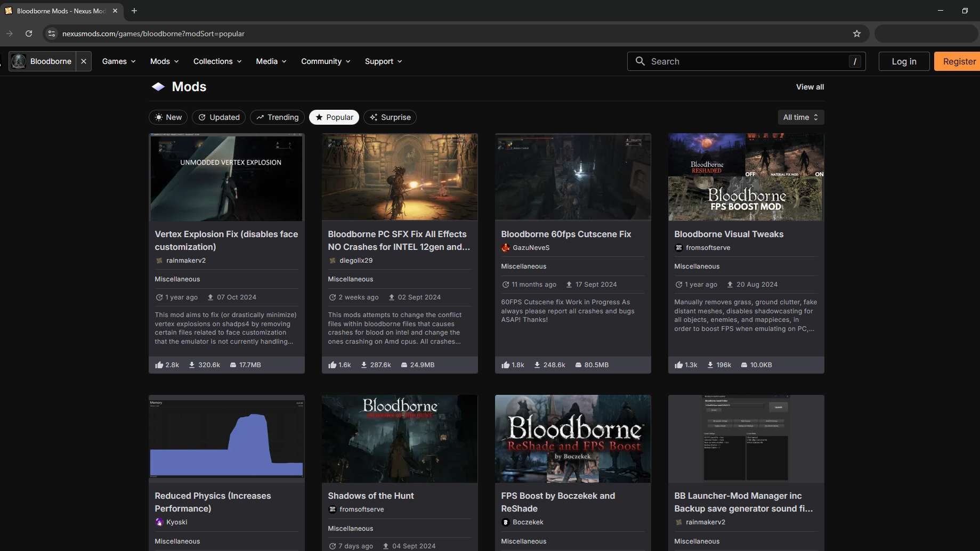The image size is (980, 551).
Task: Open the memory graph thumbnail for Reduced Physics
Action: 226,439
